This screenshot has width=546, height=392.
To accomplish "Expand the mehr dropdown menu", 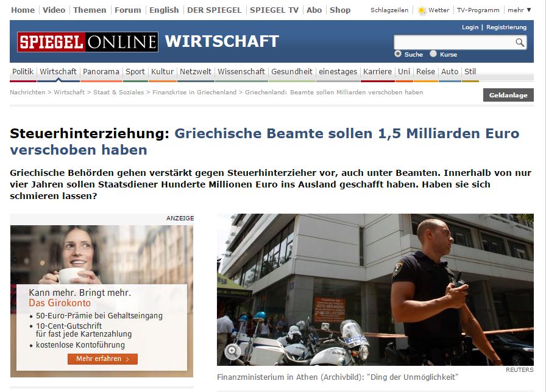I will click(519, 10).
